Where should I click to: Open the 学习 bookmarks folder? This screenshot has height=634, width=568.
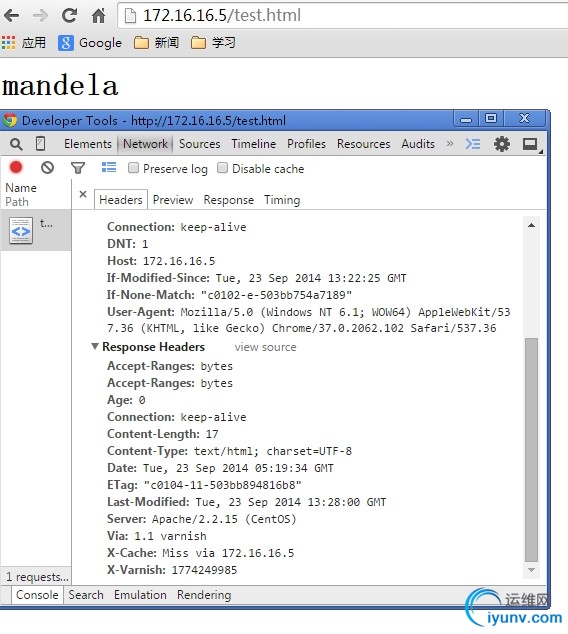(213, 42)
